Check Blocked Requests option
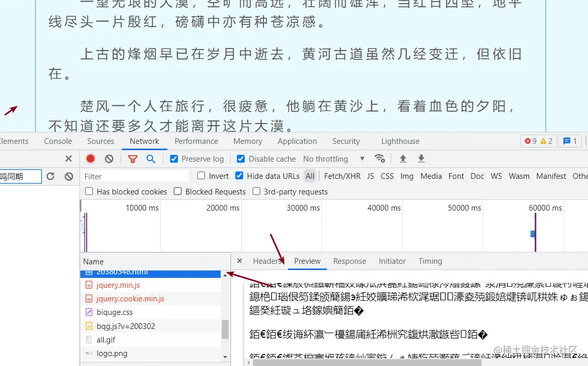 [x=178, y=191]
